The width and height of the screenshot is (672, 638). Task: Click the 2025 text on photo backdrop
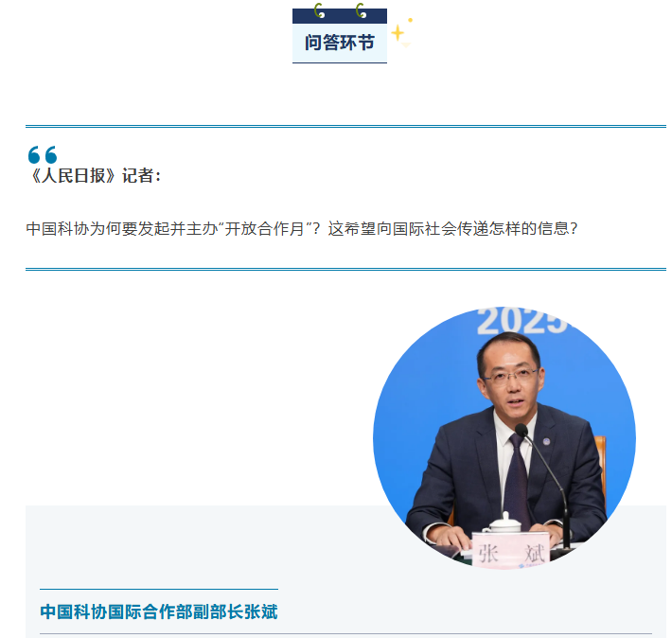[522, 321]
